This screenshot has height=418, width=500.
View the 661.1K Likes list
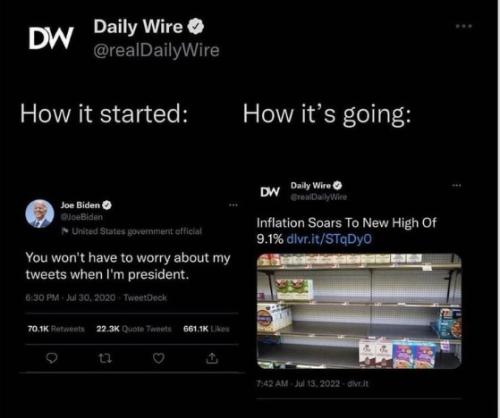[206, 329]
